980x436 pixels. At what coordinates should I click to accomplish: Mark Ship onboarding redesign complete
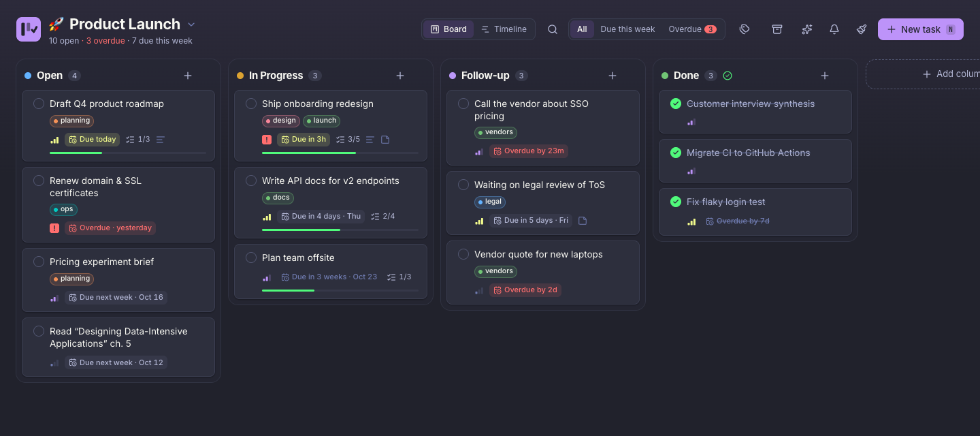pos(251,104)
